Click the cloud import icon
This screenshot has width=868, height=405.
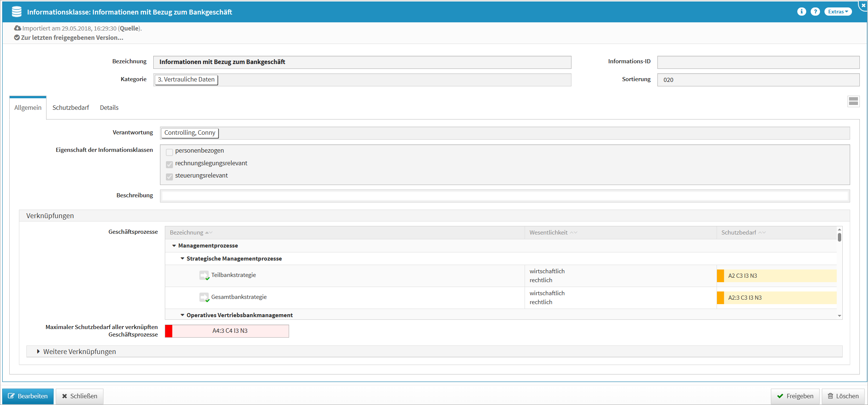tap(17, 28)
